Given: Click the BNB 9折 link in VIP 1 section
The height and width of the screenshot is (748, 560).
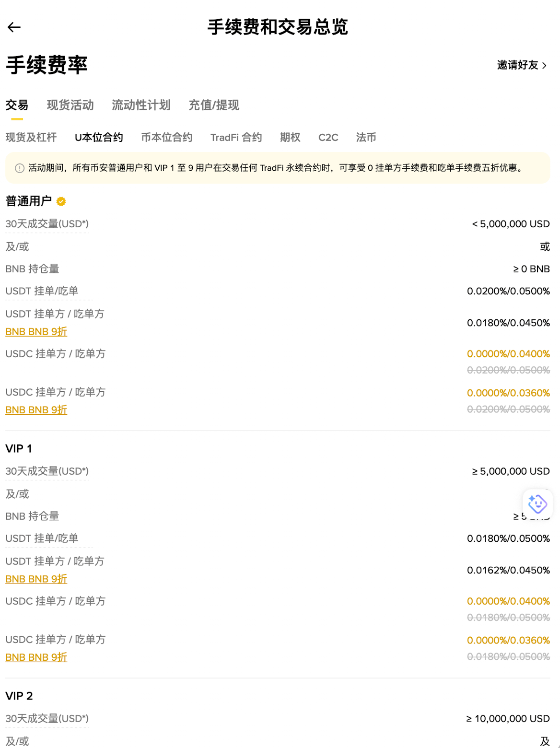Looking at the screenshot, I should tap(35, 579).
